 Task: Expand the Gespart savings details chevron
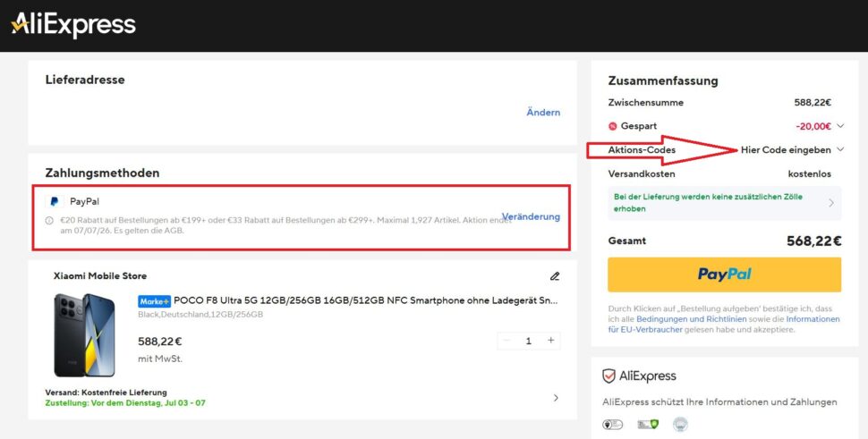pos(840,126)
